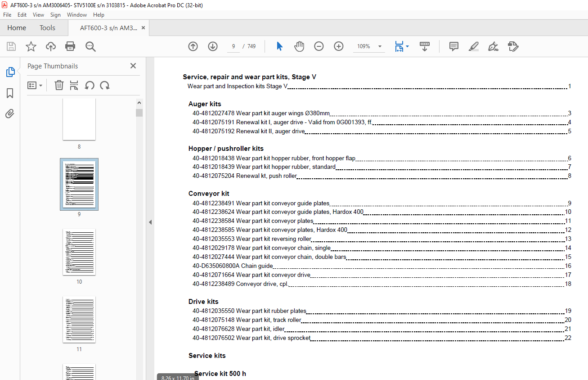
Task: Select the highlight text pen tool
Action: pyautogui.click(x=473, y=46)
